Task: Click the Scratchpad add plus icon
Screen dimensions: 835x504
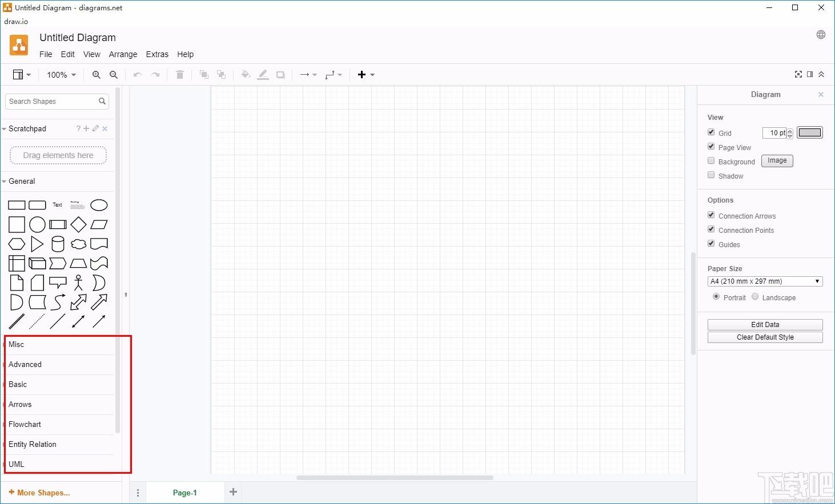Action: 86,128
